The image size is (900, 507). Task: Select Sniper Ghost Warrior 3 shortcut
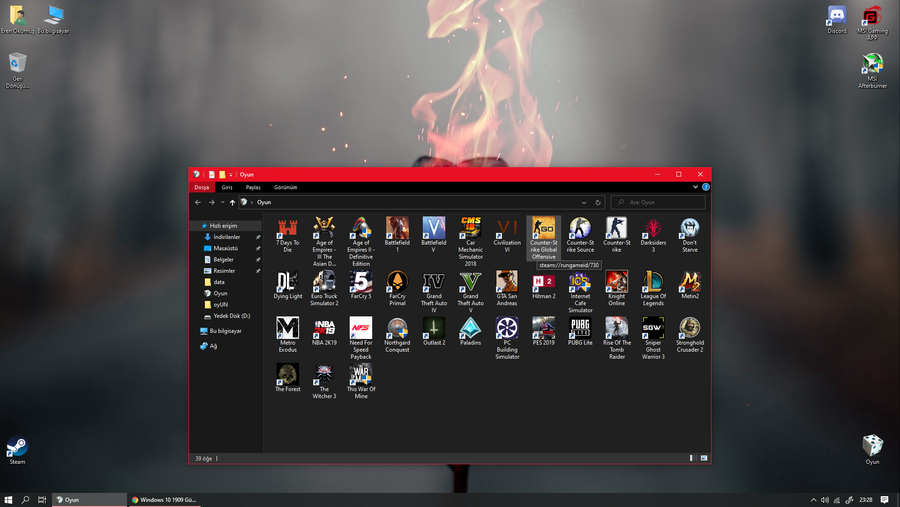tap(653, 338)
